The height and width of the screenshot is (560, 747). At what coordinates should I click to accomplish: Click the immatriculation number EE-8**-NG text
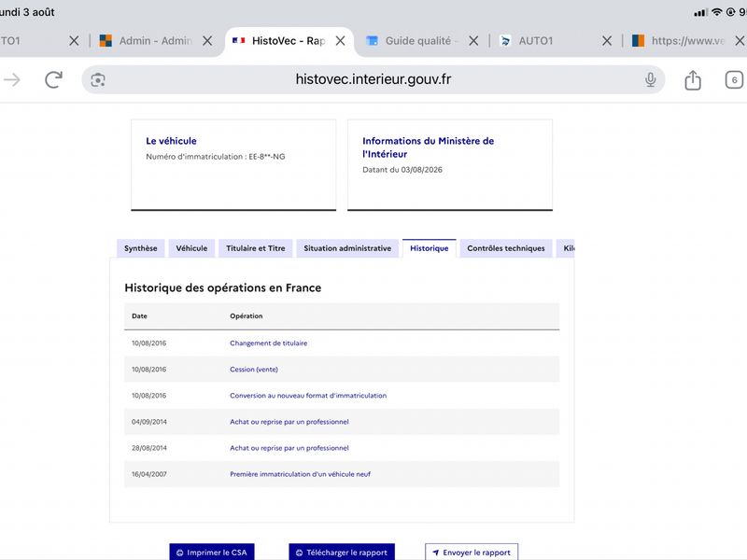(x=267, y=156)
